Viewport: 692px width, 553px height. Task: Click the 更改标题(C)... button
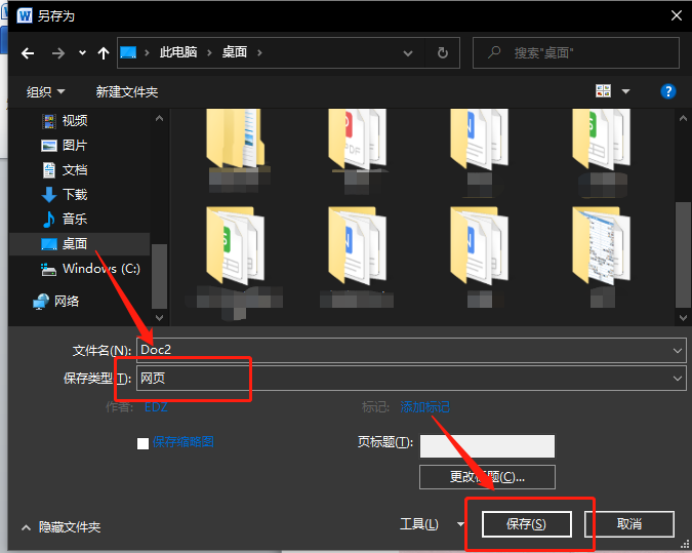(487, 477)
